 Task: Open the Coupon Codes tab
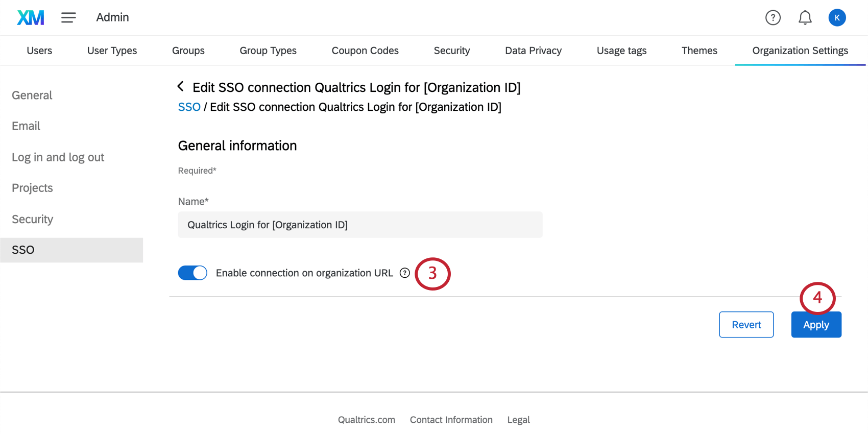[x=365, y=51]
